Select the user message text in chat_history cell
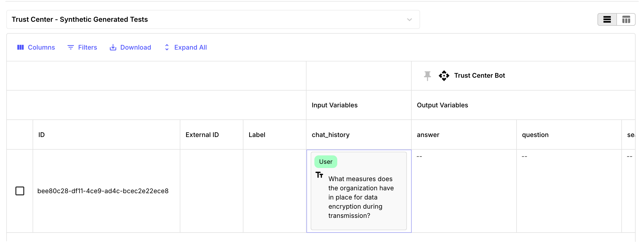The image size is (644, 242). (361, 197)
